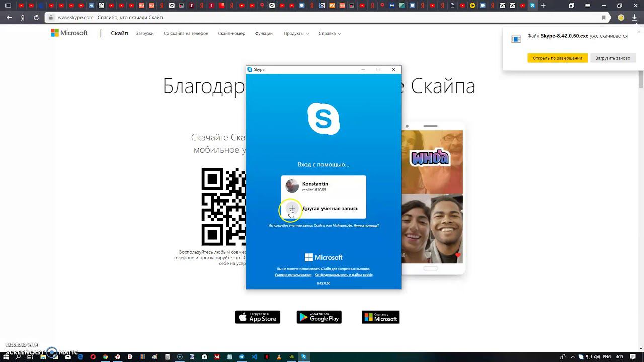Viewport: 644px width, 362px height.
Task: Click the lock icon in the address bar
Action: point(50,17)
